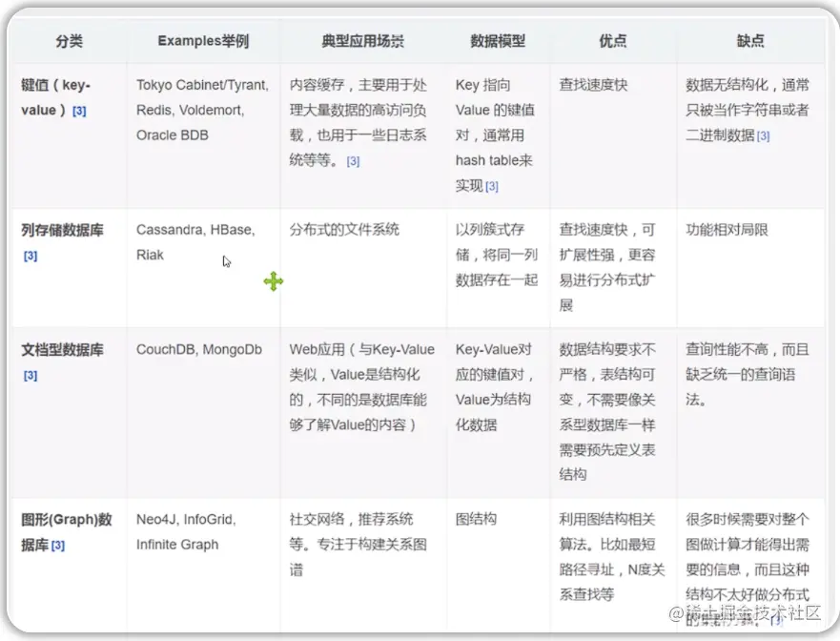The height and width of the screenshot is (641, 840).
Task: Select the "图形(Graph)数据库" row title
Action: pos(67,532)
